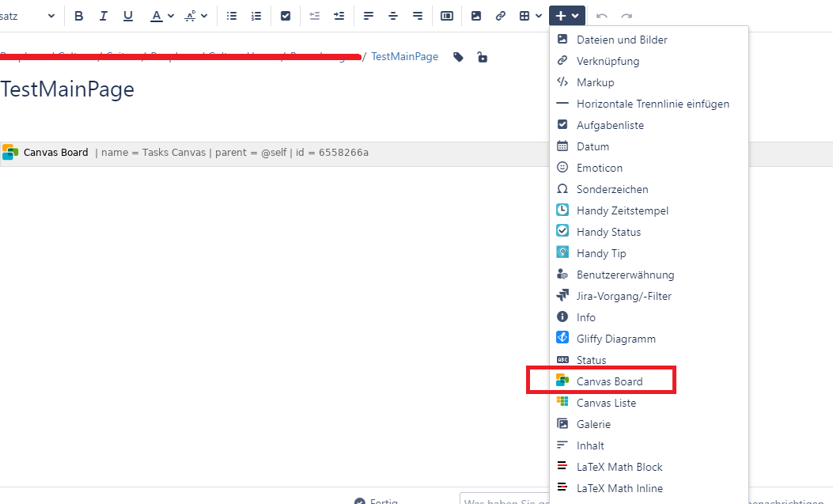
Task: Undo the last action
Action: pyautogui.click(x=601, y=16)
